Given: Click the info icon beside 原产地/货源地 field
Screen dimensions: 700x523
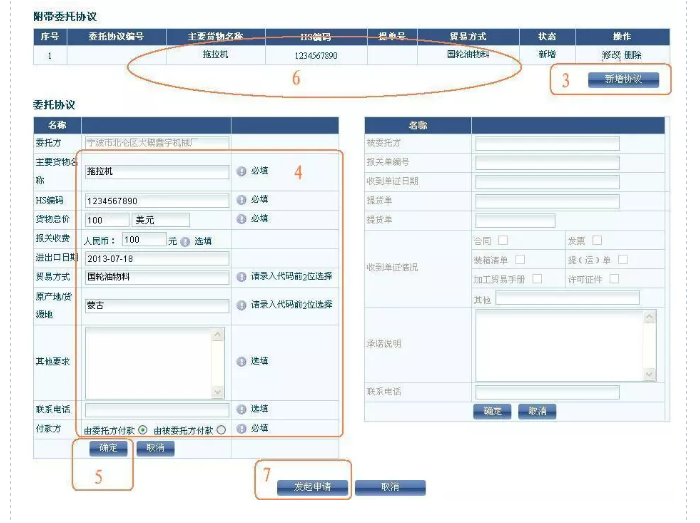Looking at the screenshot, I should click(241, 305).
